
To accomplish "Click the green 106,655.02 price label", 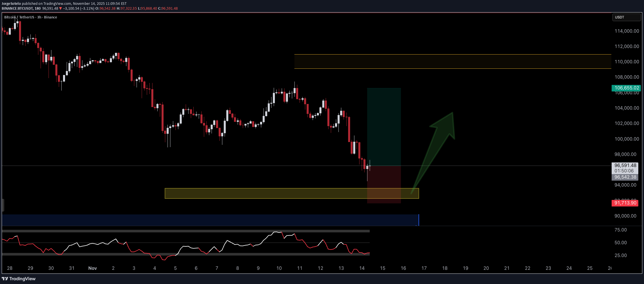I will coord(625,88).
